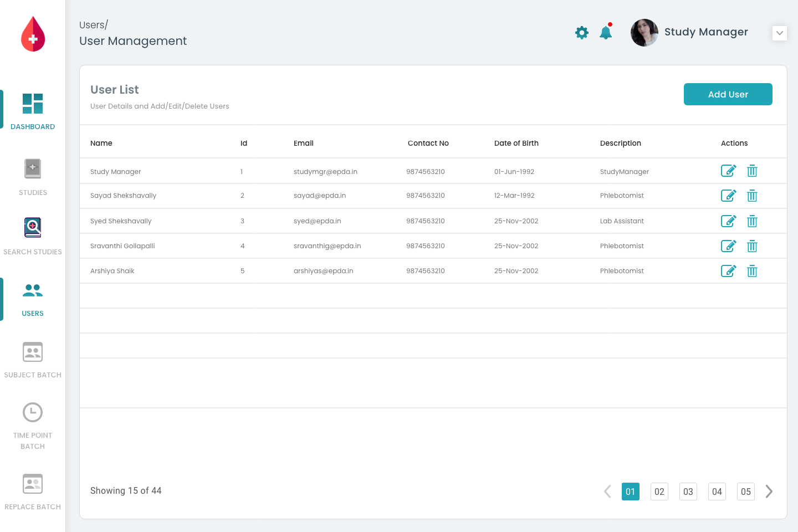Open notifications bell icon
Viewport: 798px width, 532px height.
pos(606,32)
